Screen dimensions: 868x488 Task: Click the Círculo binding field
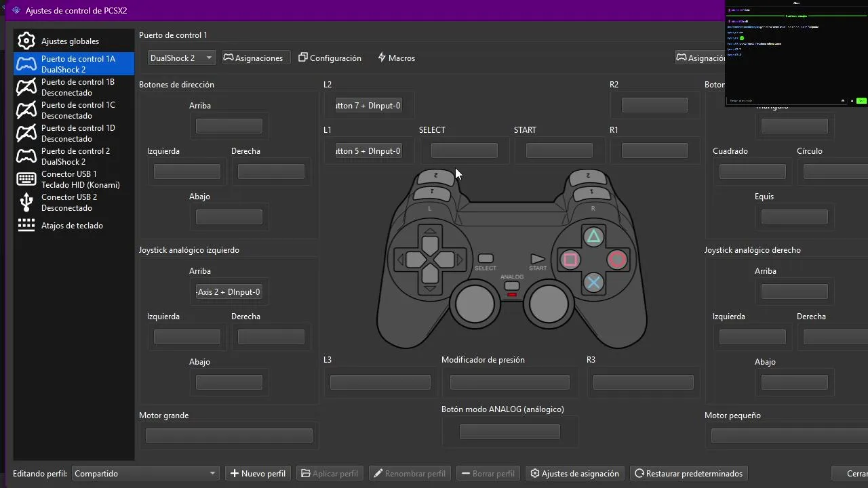[835, 171]
